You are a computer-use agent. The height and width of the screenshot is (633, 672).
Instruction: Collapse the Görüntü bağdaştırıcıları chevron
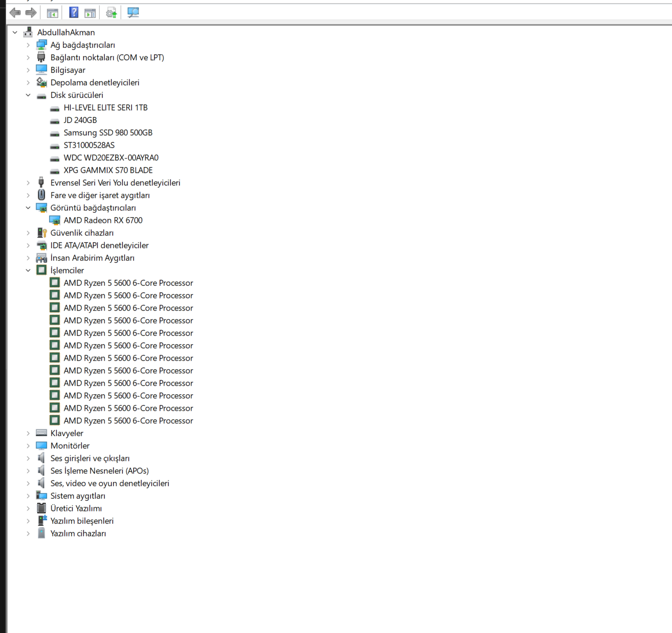(x=28, y=208)
